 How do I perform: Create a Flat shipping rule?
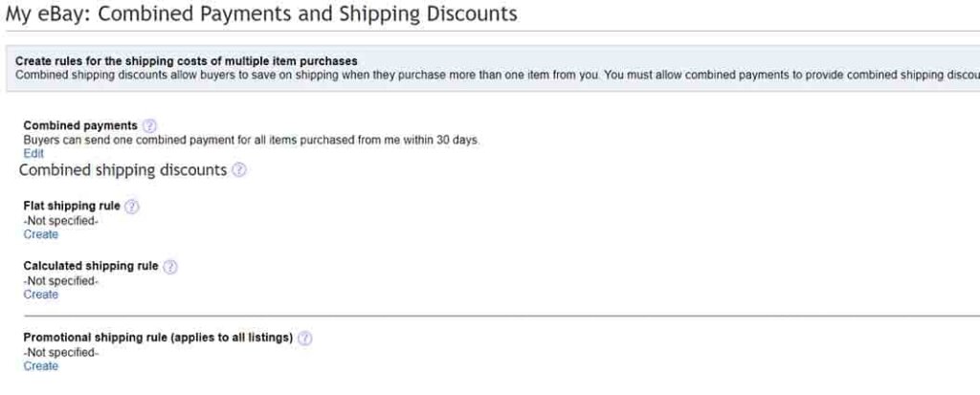tap(40, 234)
